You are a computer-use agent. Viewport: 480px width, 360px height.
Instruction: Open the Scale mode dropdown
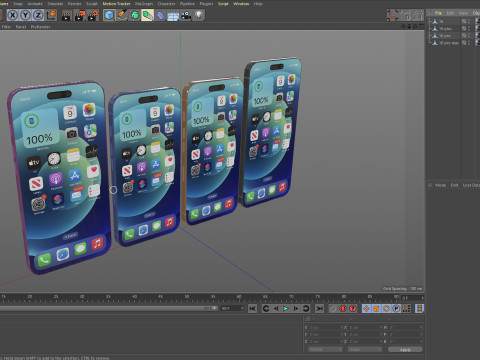pyautogui.click(x=364, y=349)
